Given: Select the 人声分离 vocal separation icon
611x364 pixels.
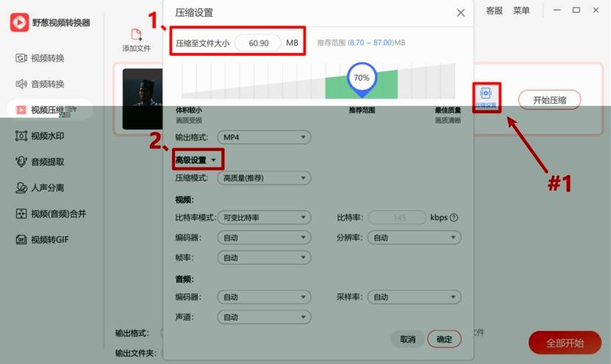Looking at the screenshot, I should (21, 188).
